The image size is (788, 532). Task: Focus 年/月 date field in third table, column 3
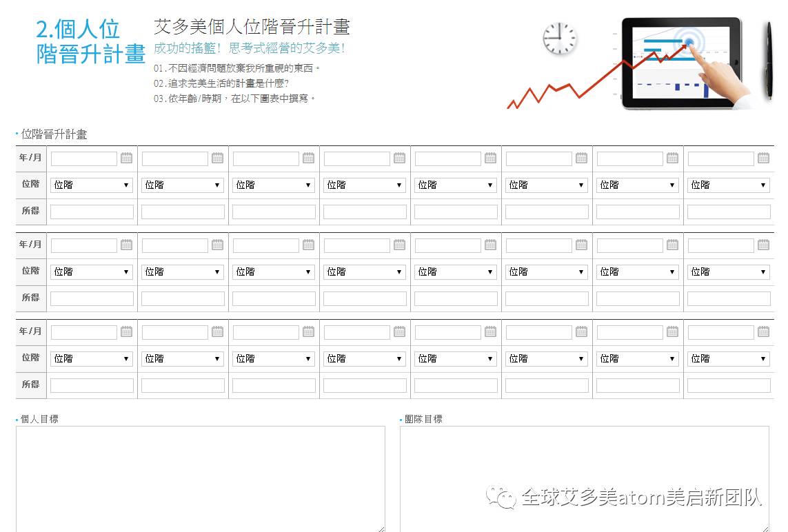pyautogui.click(x=266, y=332)
